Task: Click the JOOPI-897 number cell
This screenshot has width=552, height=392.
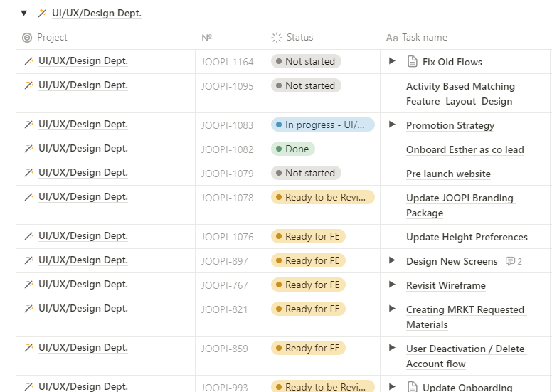Action: tap(230, 261)
